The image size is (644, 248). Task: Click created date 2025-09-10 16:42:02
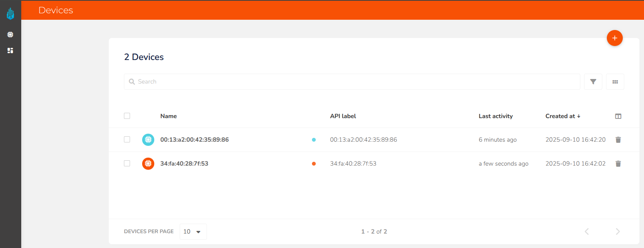575,164
